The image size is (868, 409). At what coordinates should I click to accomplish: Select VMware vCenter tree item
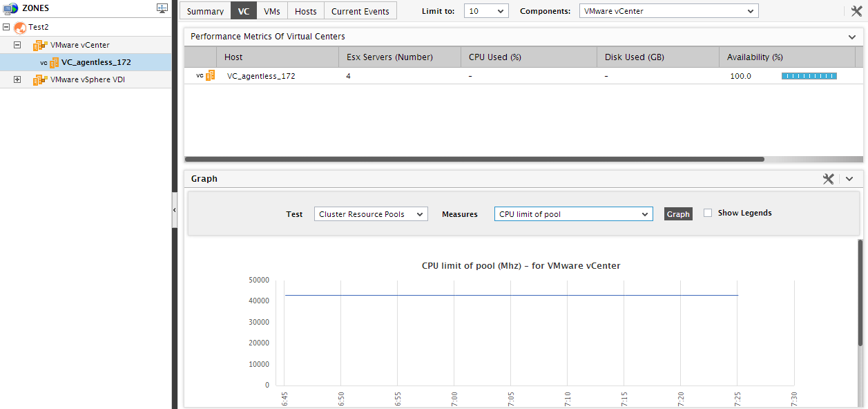pyautogui.click(x=80, y=45)
